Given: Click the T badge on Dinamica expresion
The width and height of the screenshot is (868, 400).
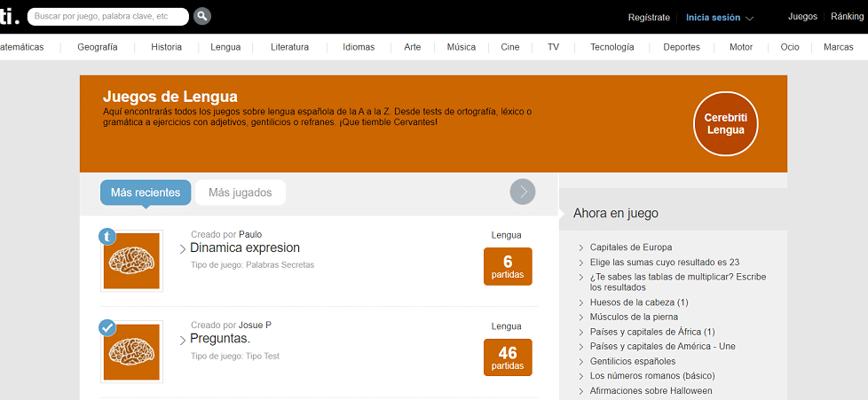Looking at the screenshot, I should [107, 237].
